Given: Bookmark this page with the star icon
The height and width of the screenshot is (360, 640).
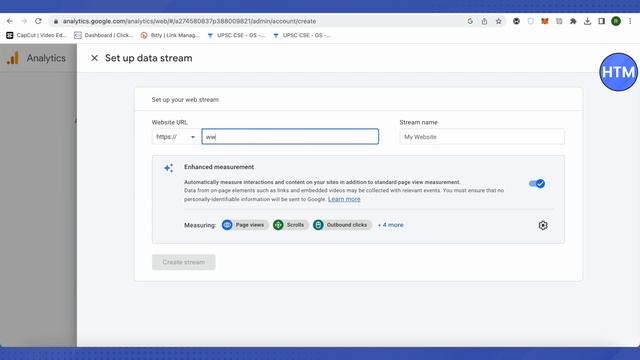Looking at the screenshot, I should (x=498, y=21).
